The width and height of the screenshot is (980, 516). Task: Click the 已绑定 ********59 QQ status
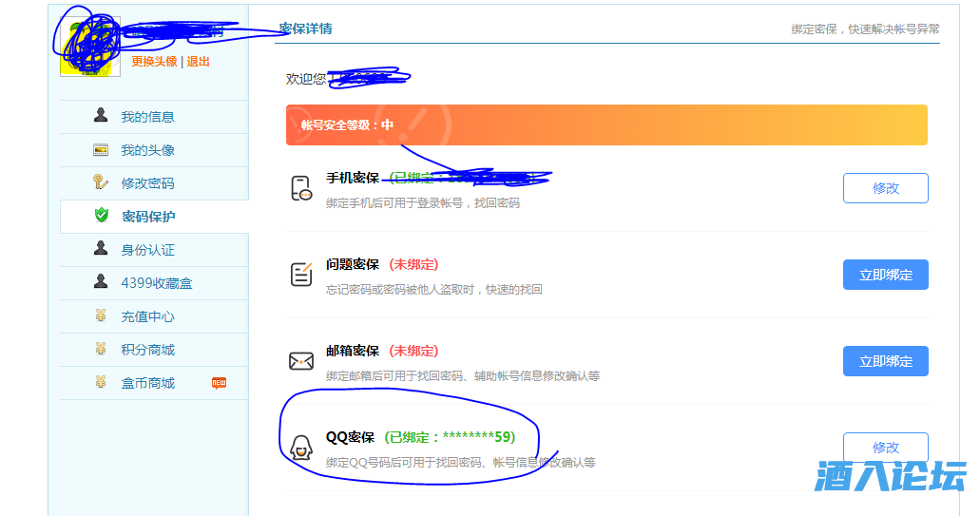click(450, 437)
